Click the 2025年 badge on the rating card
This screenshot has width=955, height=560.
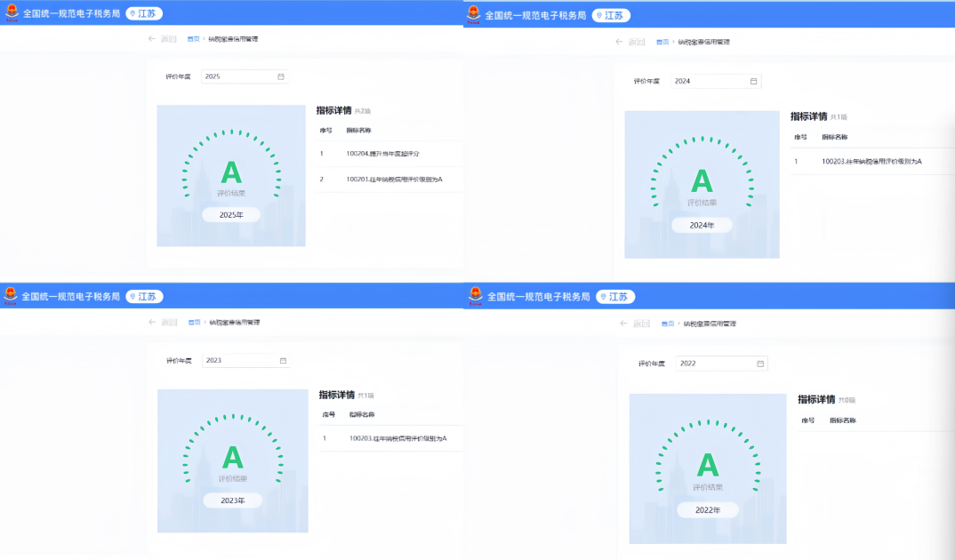click(231, 215)
